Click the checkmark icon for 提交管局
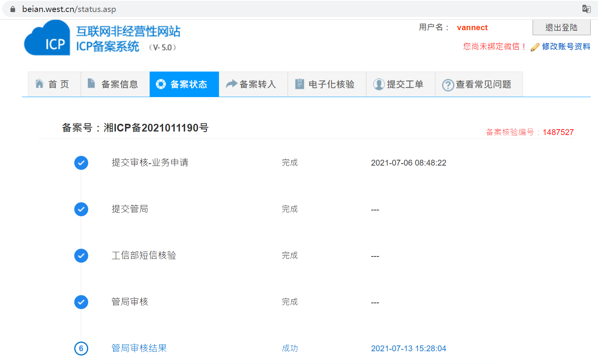The width and height of the screenshot is (598, 364). tap(81, 209)
